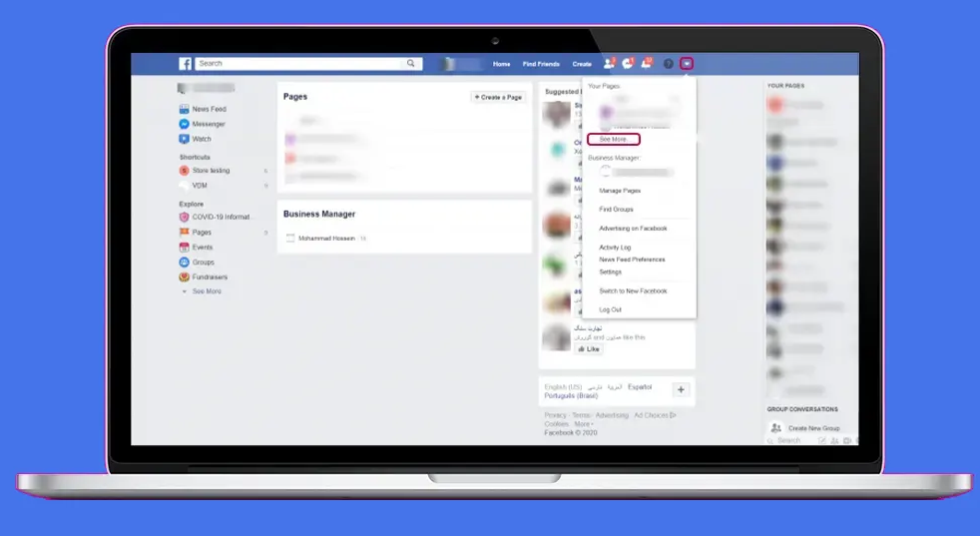
Task: Select the Português (Brasil) language link
Action: point(571,396)
